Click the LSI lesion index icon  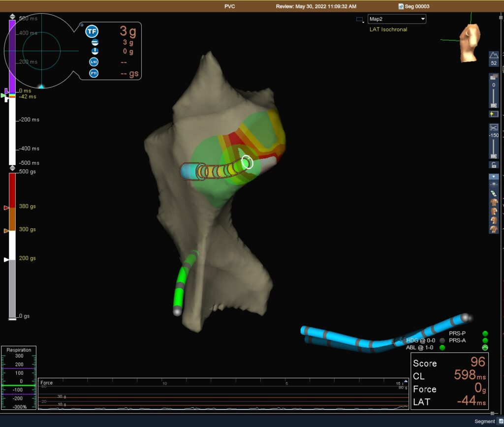click(x=94, y=62)
